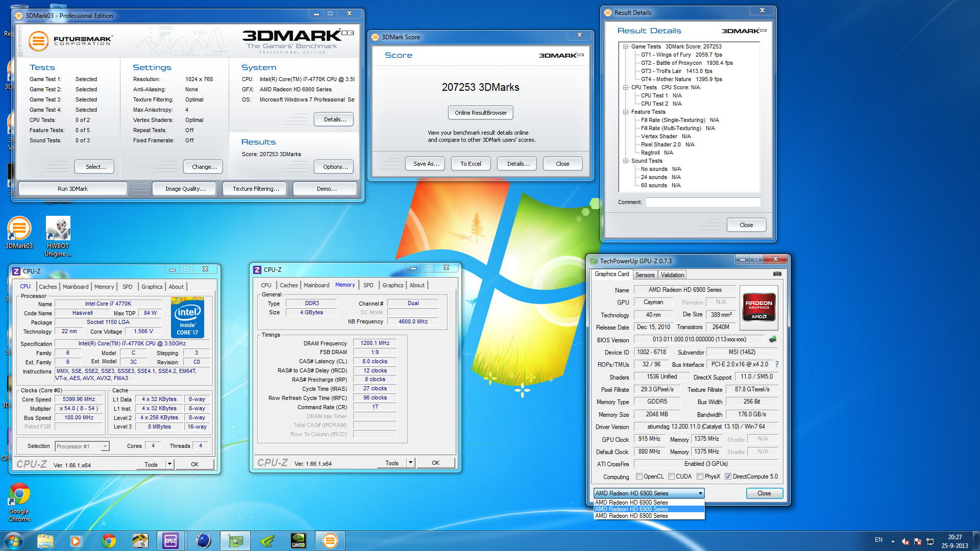The image size is (980, 551).
Task: Open Windows Media Player from the taskbar
Action: [x=76, y=541]
